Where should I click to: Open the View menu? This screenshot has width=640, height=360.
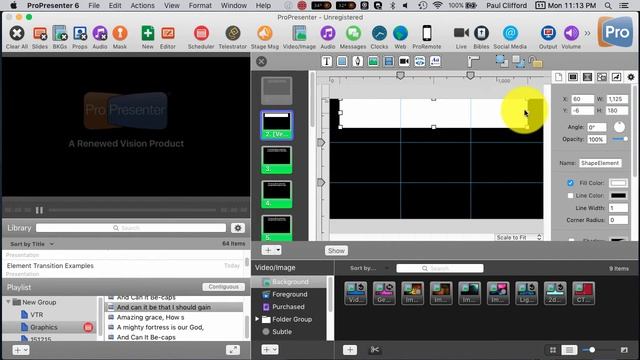point(171,5)
